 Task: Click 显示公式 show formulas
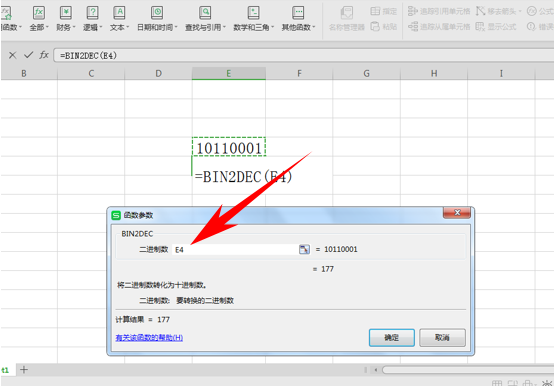click(496, 27)
